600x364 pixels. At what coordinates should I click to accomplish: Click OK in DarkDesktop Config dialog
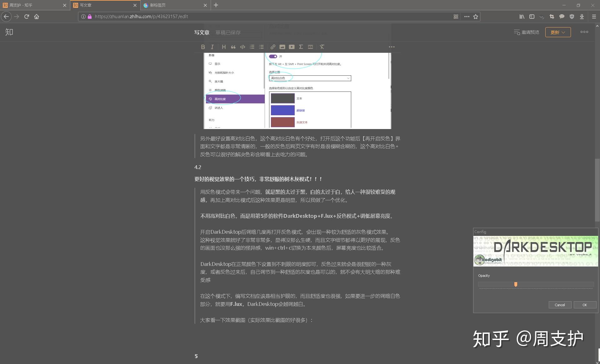click(585, 305)
